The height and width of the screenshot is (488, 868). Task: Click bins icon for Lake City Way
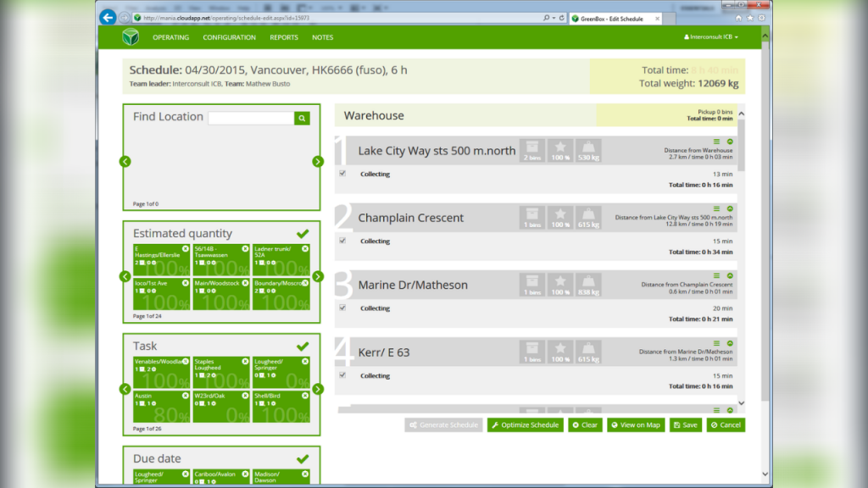point(532,151)
